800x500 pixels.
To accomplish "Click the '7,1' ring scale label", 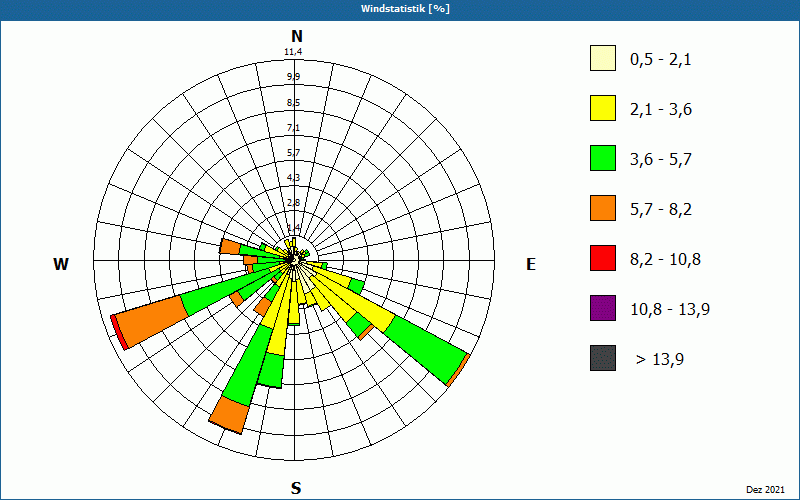I will (x=293, y=128).
